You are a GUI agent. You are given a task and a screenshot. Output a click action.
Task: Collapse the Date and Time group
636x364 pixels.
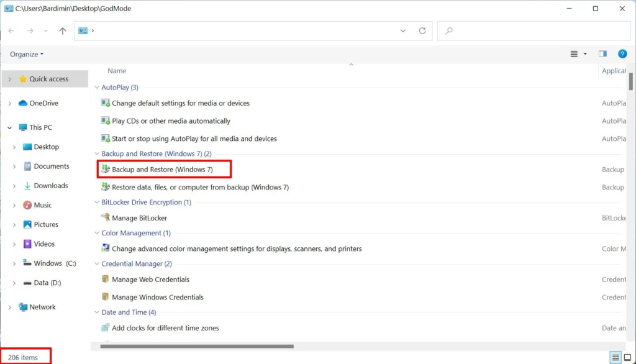pos(96,312)
